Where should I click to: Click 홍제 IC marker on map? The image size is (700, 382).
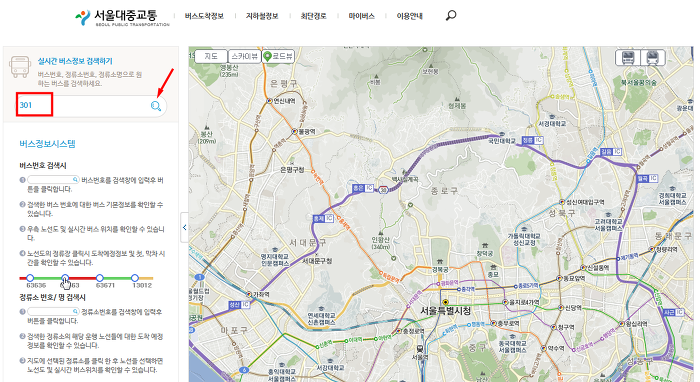point(323,218)
